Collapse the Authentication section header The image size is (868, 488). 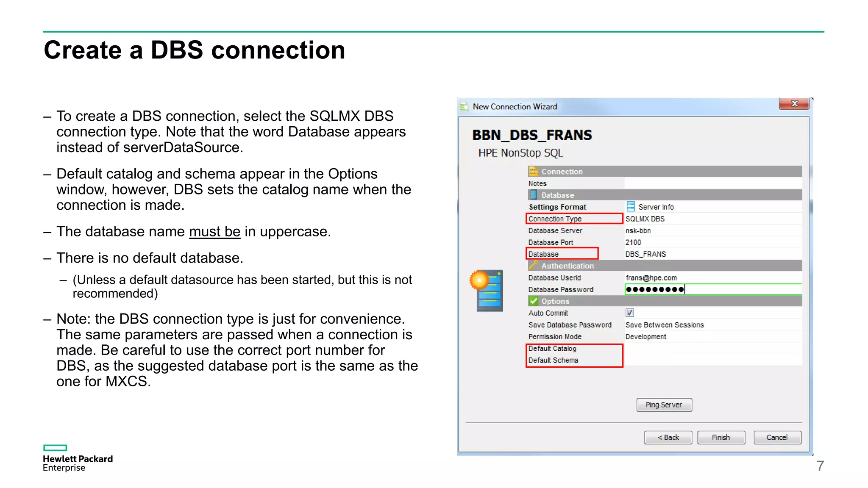[665, 266]
